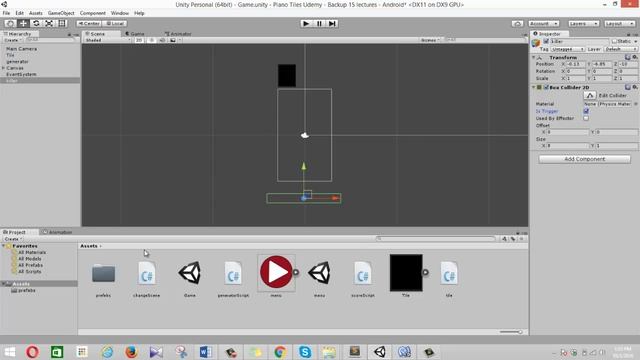Select Main Camera in Hierarchy
This screenshot has width=640, height=360.
coord(21,49)
